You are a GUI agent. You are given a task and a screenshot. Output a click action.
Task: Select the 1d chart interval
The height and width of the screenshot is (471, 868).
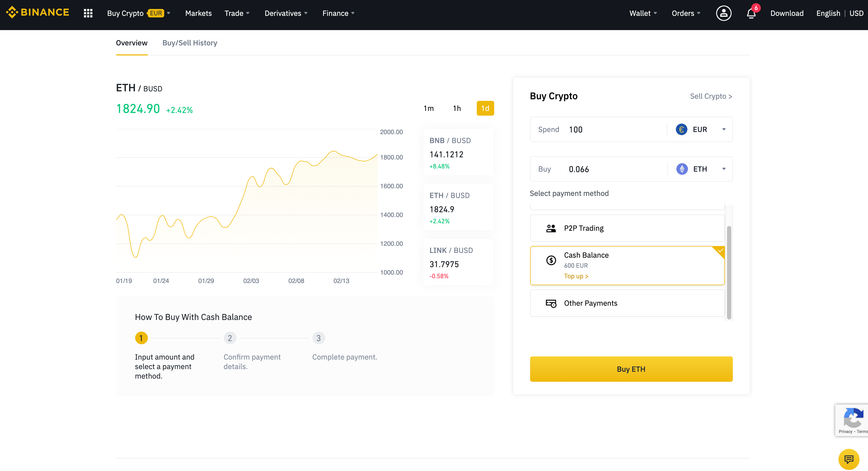[485, 108]
